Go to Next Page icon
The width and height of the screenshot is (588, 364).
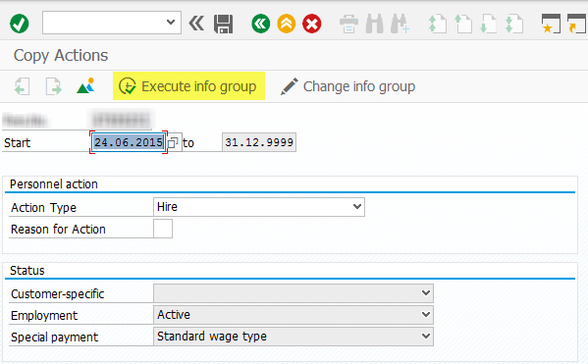489,24
